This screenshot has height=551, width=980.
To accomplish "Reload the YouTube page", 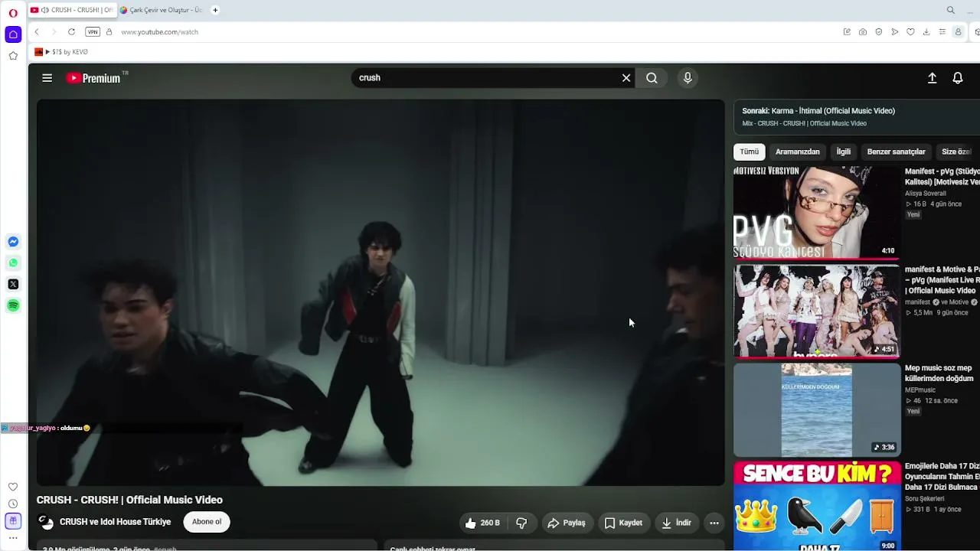I will pyautogui.click(x=71, y=32).
